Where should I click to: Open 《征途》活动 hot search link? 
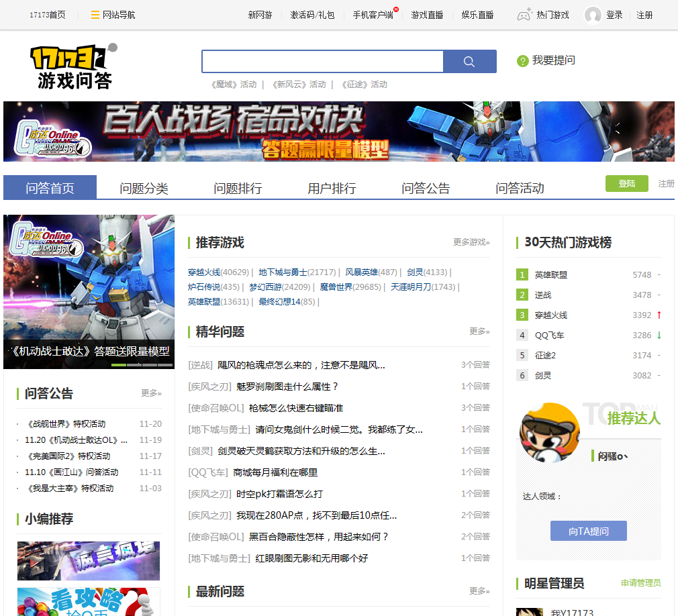point(365,85)
